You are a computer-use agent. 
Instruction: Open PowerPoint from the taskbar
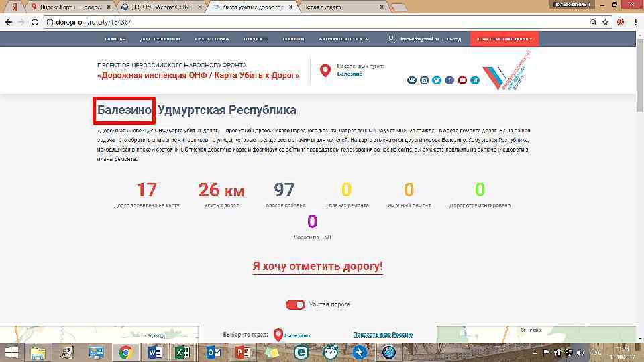pyautogui.click(x=242, y=353)
